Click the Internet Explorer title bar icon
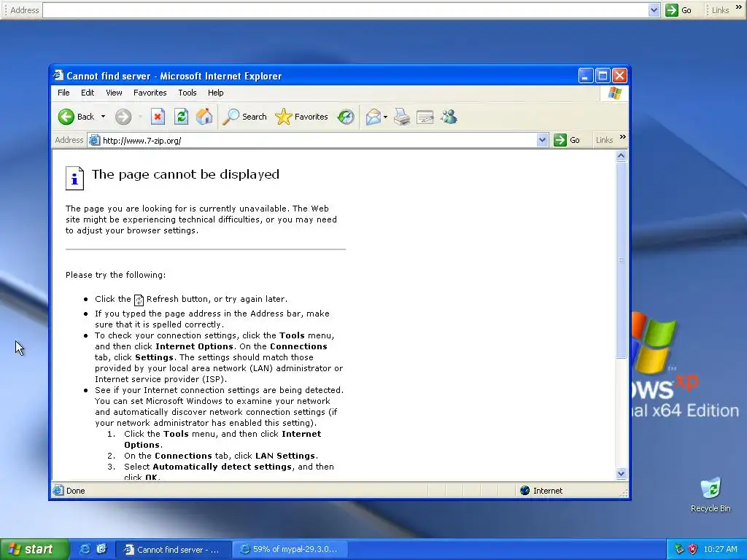The width and height of the screenshot is (747, 560). (x=58, y=75)
